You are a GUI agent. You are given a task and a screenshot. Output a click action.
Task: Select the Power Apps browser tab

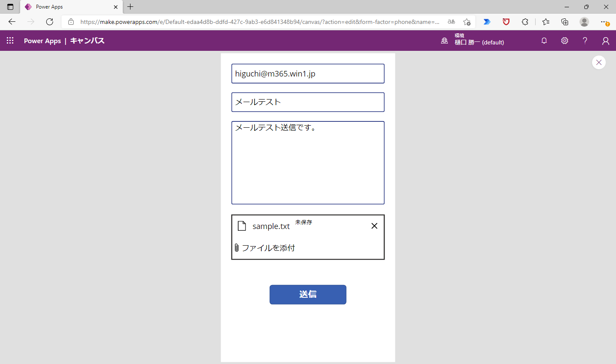click(x=71, y=7)
